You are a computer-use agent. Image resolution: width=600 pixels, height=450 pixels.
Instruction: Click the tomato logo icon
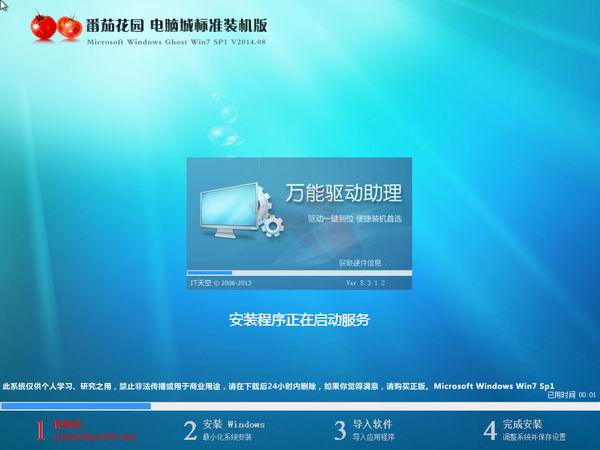click(x=55, y=28)
